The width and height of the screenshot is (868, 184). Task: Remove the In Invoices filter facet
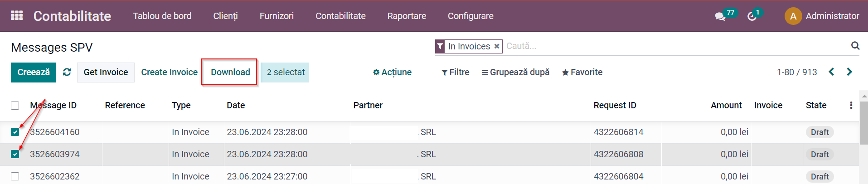(x=497, y=46)
